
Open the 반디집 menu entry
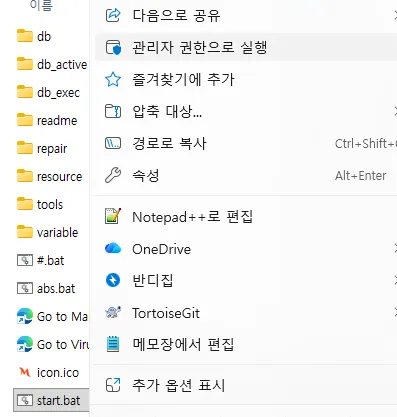(x=246, y=280)
